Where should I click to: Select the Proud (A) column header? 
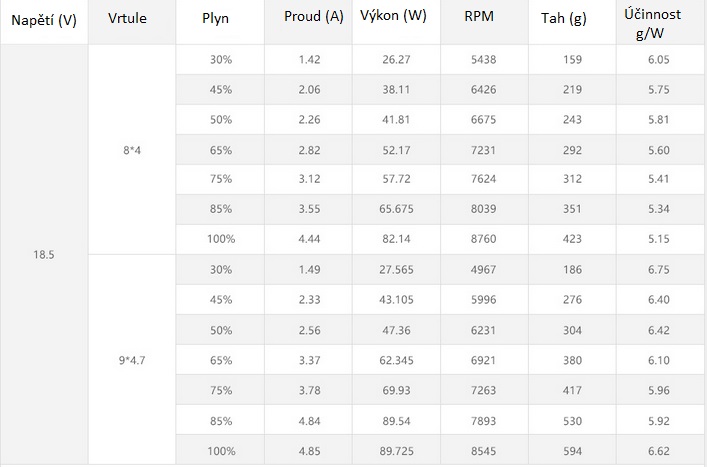(x=308, y=21)
